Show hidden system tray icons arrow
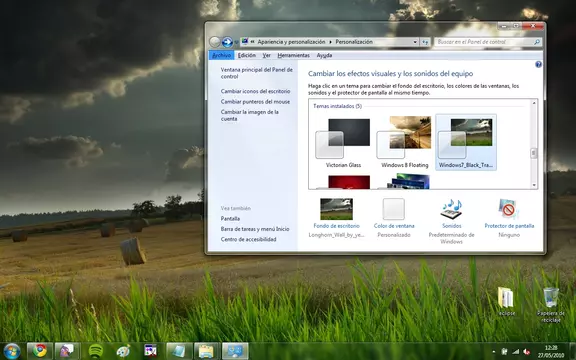Viewport: 576px width, 360px height. [x=493, y=352]
